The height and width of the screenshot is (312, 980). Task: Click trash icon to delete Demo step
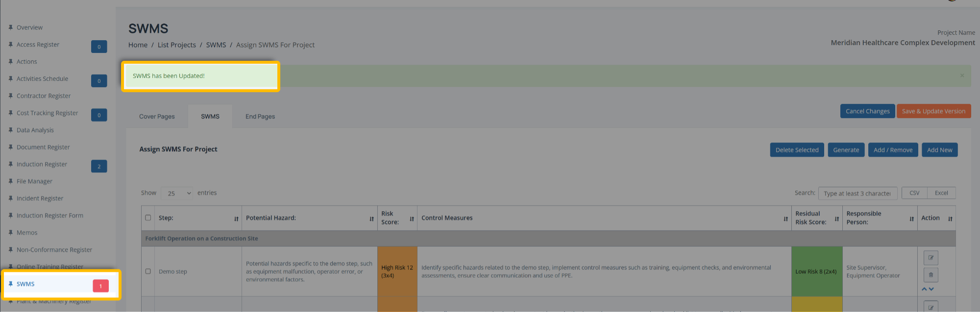tap(931, 275)
